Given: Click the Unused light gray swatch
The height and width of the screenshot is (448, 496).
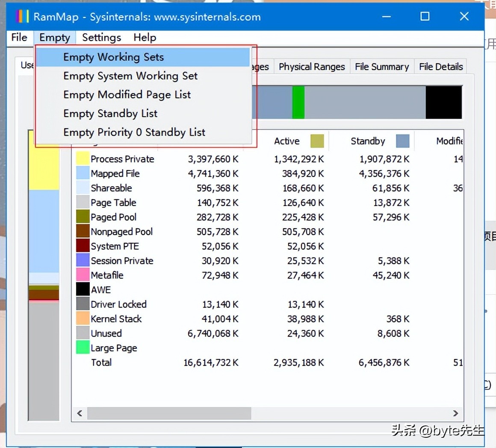Looking at the screenshot, I should click(x=83, y=333).
